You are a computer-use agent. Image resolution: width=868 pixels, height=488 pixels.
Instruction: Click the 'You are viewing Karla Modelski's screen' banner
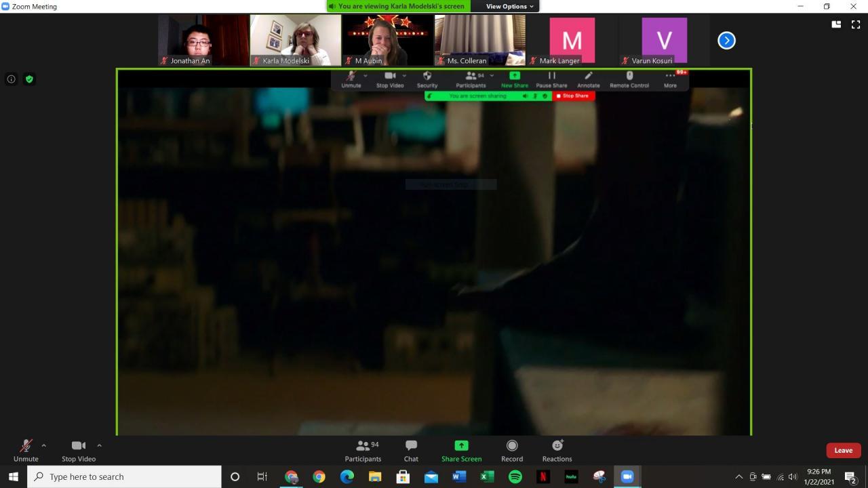coord(399,6)
